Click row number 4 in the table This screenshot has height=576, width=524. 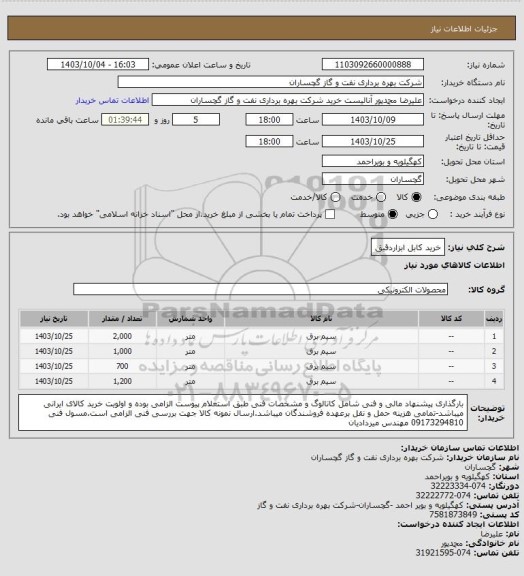tap(494, 381)
